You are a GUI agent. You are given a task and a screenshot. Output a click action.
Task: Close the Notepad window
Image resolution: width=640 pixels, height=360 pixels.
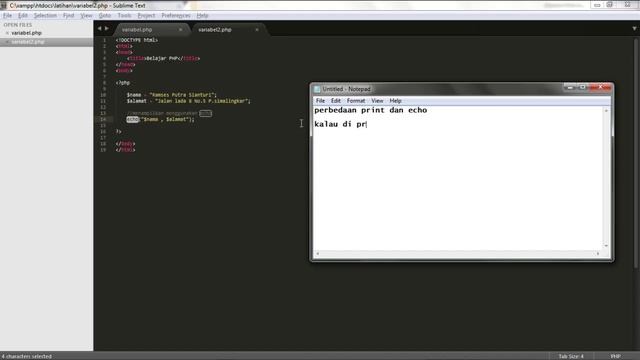[x=600, y=87]
